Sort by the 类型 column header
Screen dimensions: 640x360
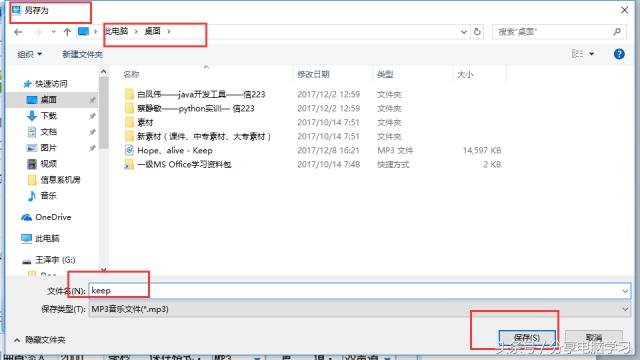pyautogui.click(x=385, y=74)
